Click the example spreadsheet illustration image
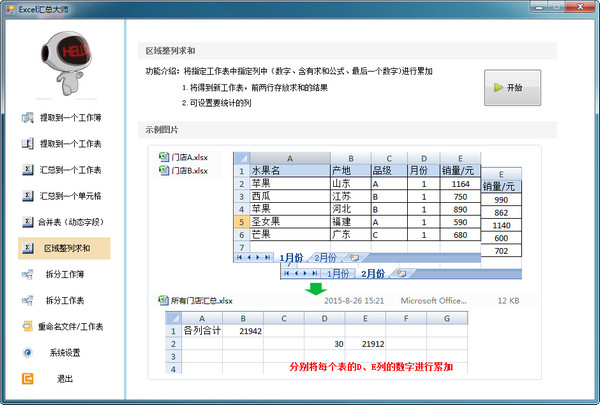The image size is (600, 405). coord(344,262)
